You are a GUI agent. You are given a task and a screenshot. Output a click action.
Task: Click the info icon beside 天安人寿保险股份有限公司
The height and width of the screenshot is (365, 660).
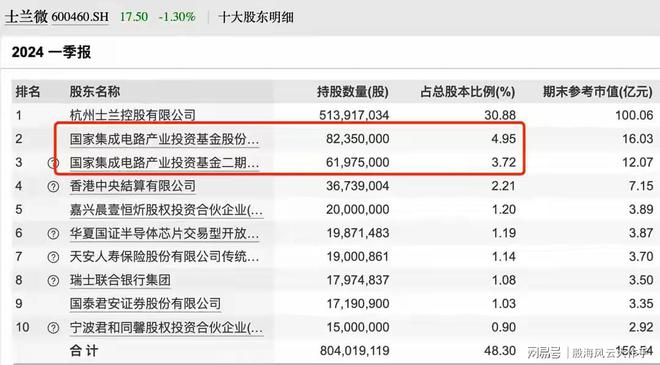pos(53,257)
